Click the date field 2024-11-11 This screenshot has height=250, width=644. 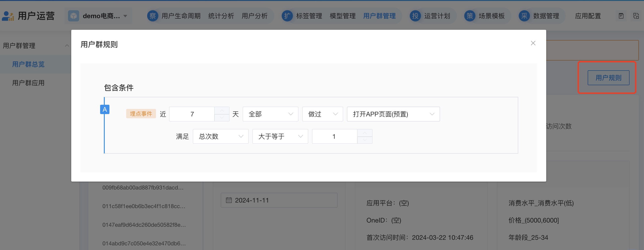pyautogui.click(x=279, y=200)
